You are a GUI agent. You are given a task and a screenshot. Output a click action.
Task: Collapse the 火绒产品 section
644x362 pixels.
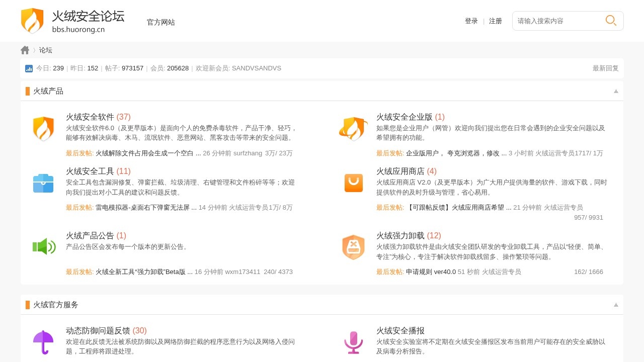click(x=616, y=91)
